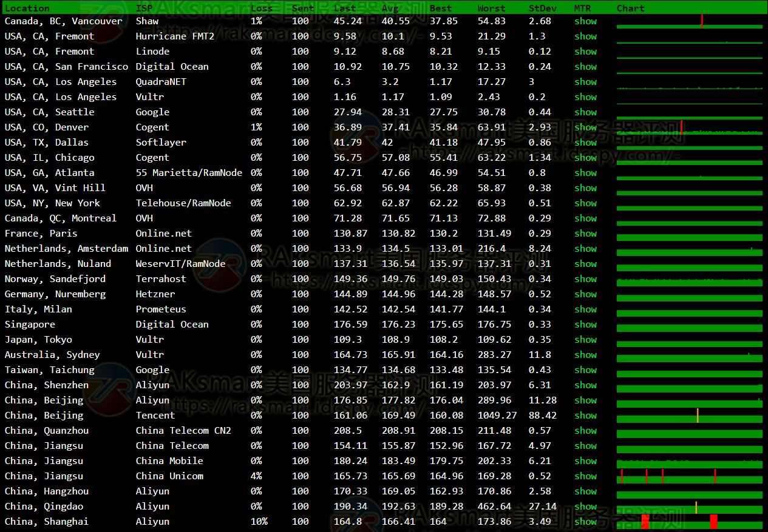Select the Jiangsu China Unicom latency chart
Image resolution: width=768 pixels, height=532 pixels.
pos(690,476)
